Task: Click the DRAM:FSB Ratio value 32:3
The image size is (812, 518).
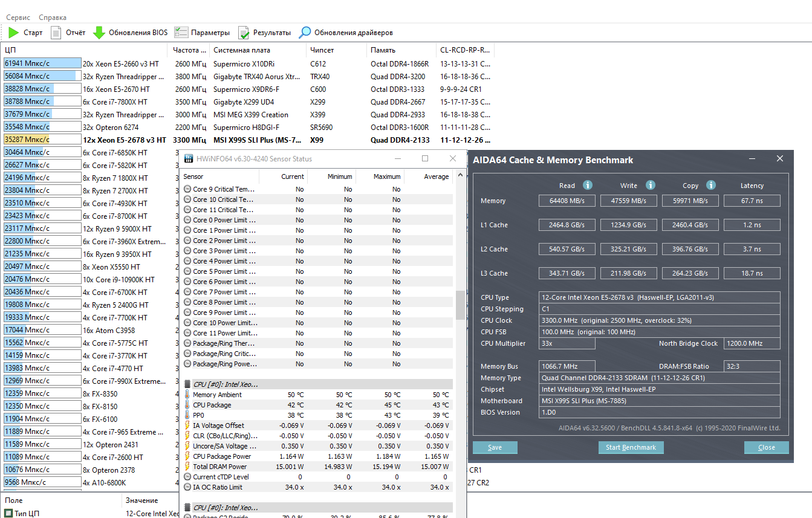Action: pyautogui.click(x=752, y=366)
